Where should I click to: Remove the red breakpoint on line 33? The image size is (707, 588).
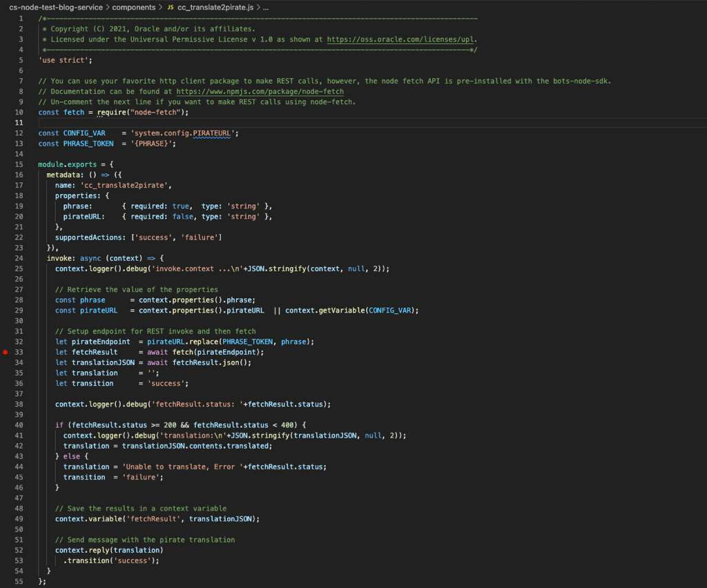tap(6, 352)
